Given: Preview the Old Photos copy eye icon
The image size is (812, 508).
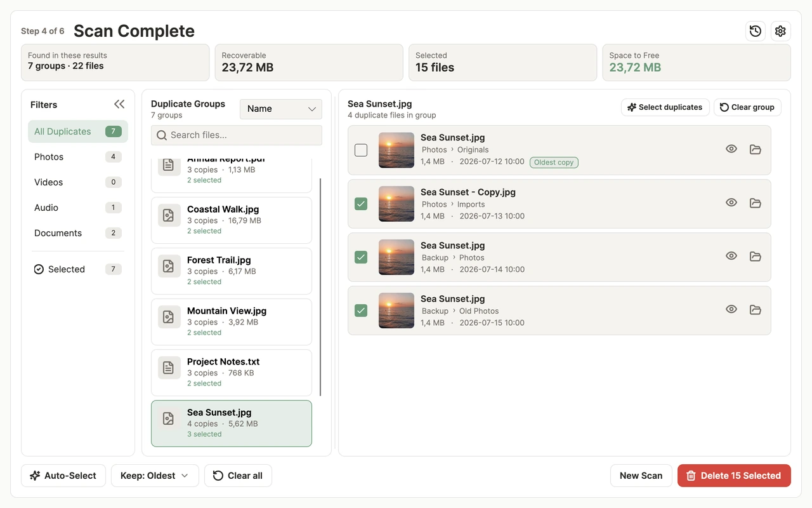Looking at the screenshot, I should pyautogui.click(x=731, y=309).
